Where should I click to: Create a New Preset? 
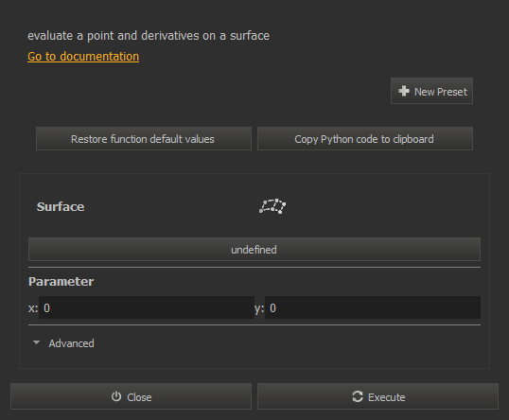tap(431, 91)
